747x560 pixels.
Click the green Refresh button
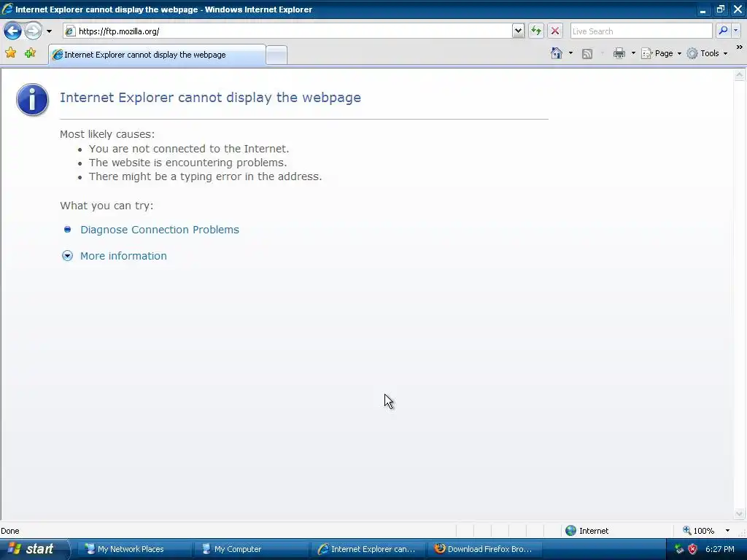click(536, 31)
